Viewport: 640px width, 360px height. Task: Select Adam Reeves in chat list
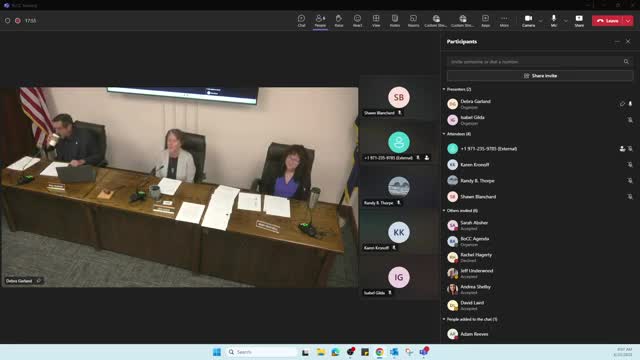click(539, 334)
